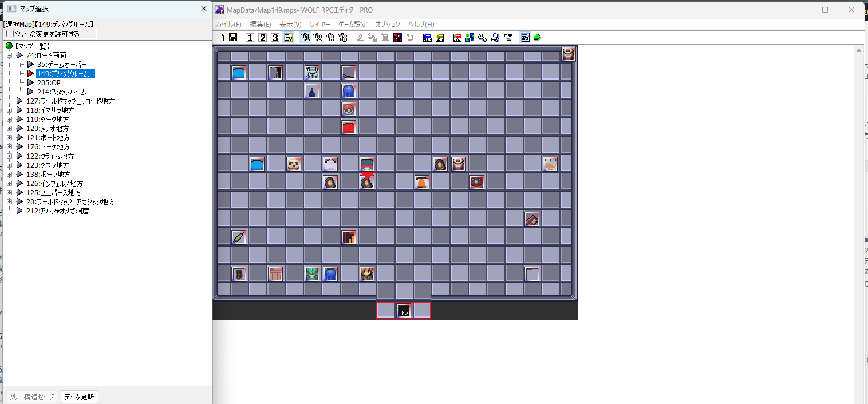868x404 pixels.
Task: Select the Ev event tile below map
Action: 404,311
